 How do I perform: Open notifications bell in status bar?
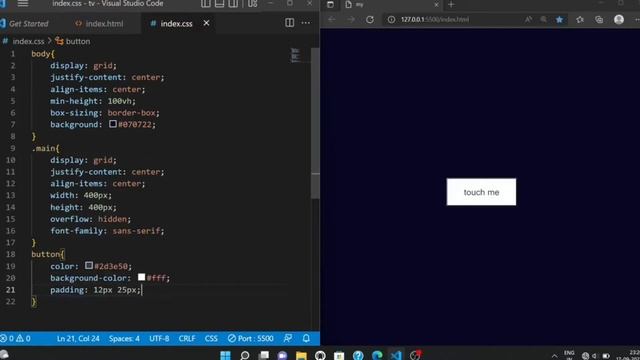(x=306, y=338)
